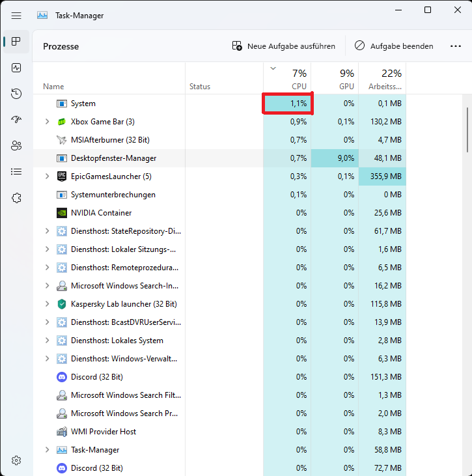This screenshot has width=472, height=476.
Task: Click the 355,9 MB memory cell
Action: click(382, 176)
